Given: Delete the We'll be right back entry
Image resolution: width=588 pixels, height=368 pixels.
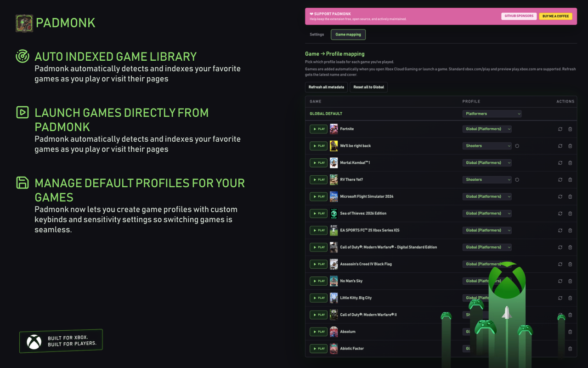Looking at the screenshot, I should (x=570, y=146).
